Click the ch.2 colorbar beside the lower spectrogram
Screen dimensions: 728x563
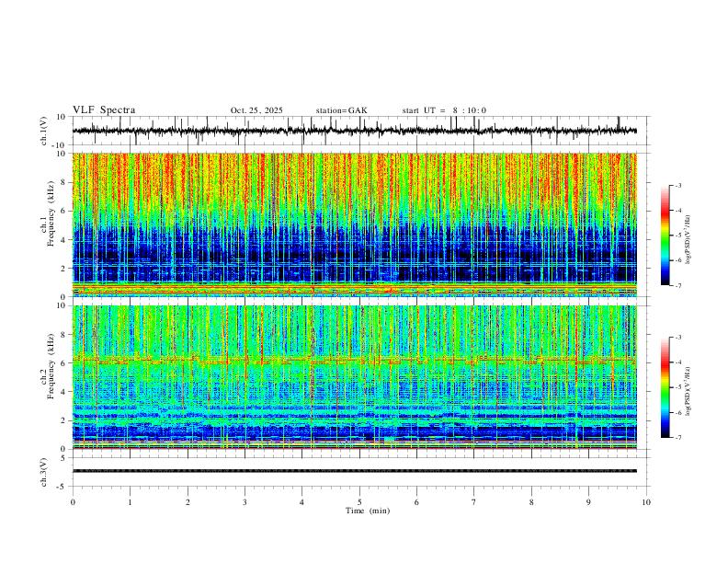click(665, 387)
